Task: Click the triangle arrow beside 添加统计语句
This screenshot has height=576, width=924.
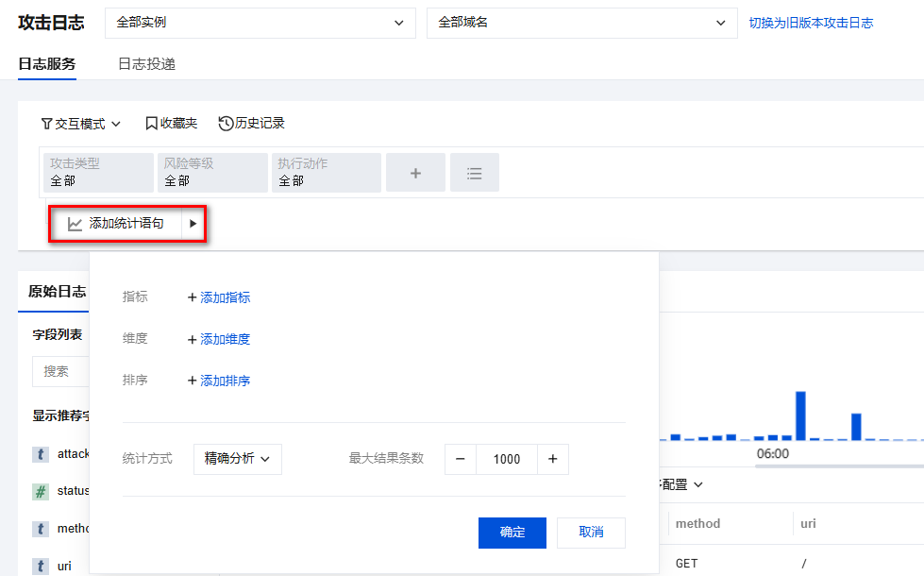Action: click(193, 224)
